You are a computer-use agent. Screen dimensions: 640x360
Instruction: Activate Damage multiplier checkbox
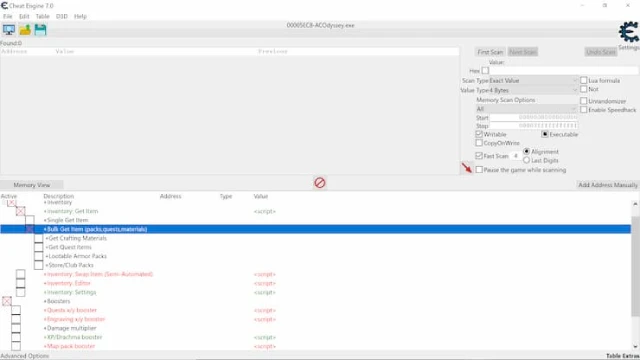(16, 328)
